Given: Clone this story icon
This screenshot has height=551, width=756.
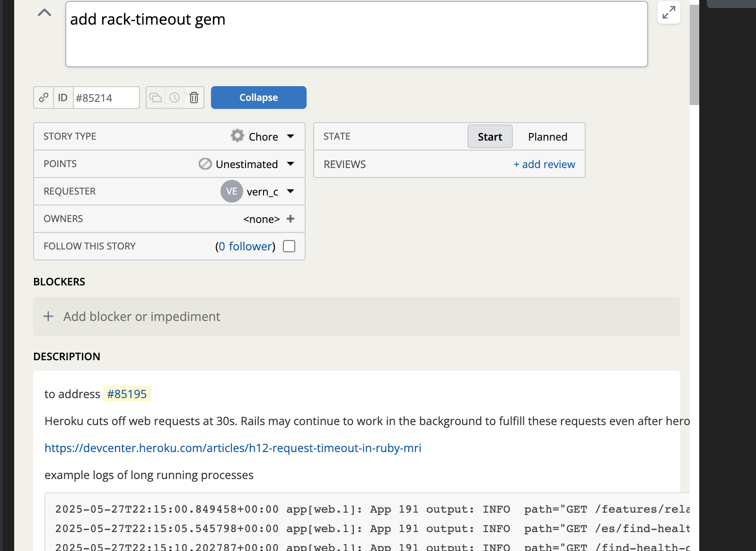Looking at the screenshot, I should point(156,98).
